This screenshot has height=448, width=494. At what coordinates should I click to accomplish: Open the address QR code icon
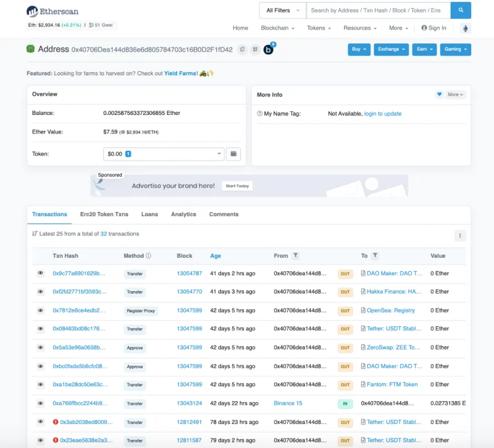[255, 49]
